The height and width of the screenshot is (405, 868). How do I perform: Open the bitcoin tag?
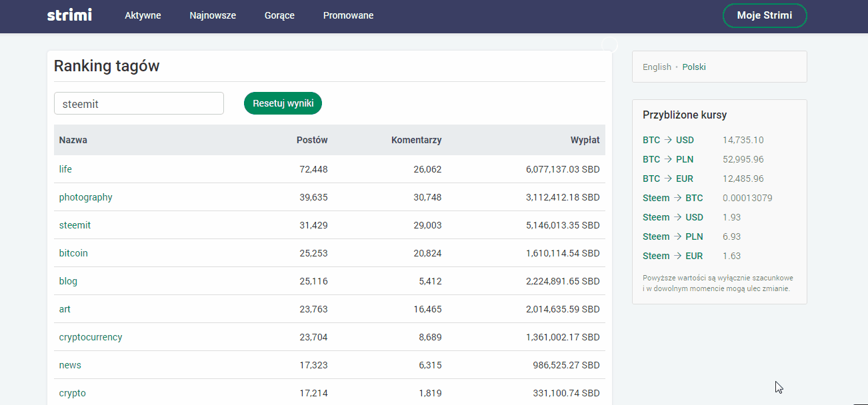(x=73, y=253)
